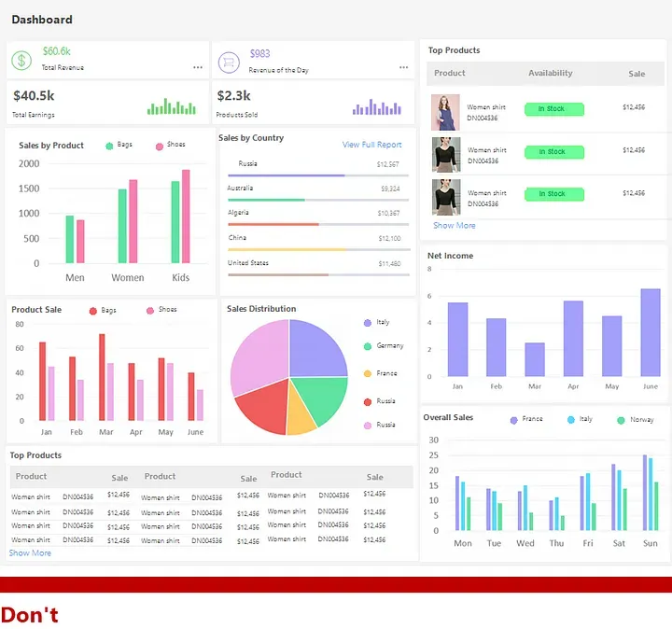Image resolution: width=672 pixels, height=629 pixels.
Task: Click the first In Stock badge
Action: (554, 109)
